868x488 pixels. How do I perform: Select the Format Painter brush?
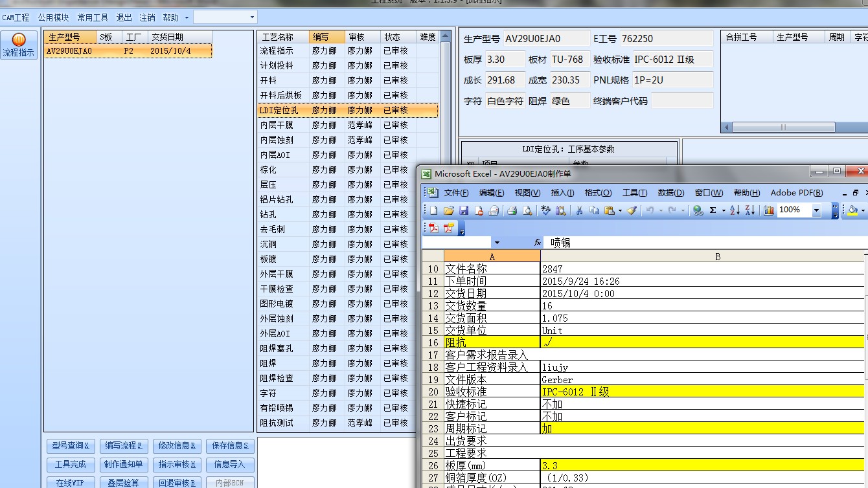pyautogui.click(x=632, y=210)
